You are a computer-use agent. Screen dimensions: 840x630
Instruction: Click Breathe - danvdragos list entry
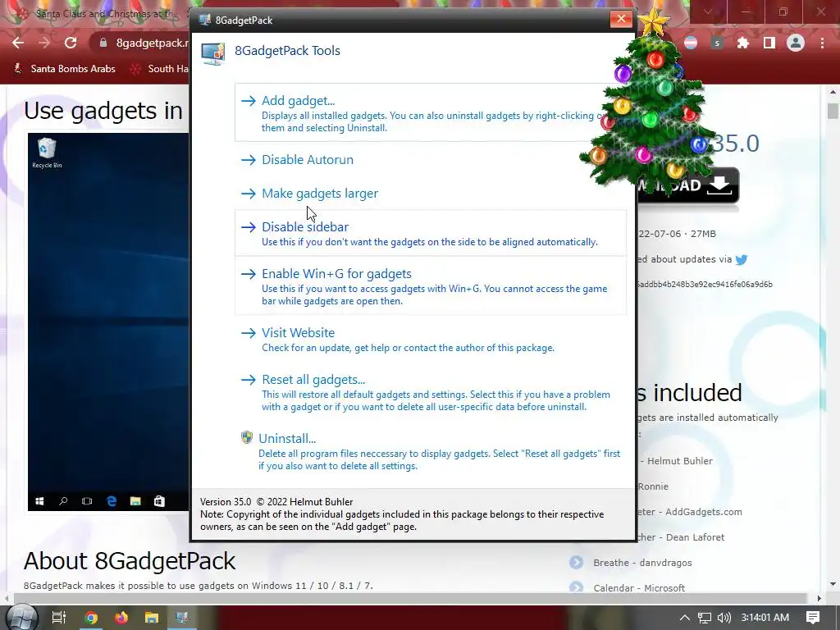click(x=642, y=563)
